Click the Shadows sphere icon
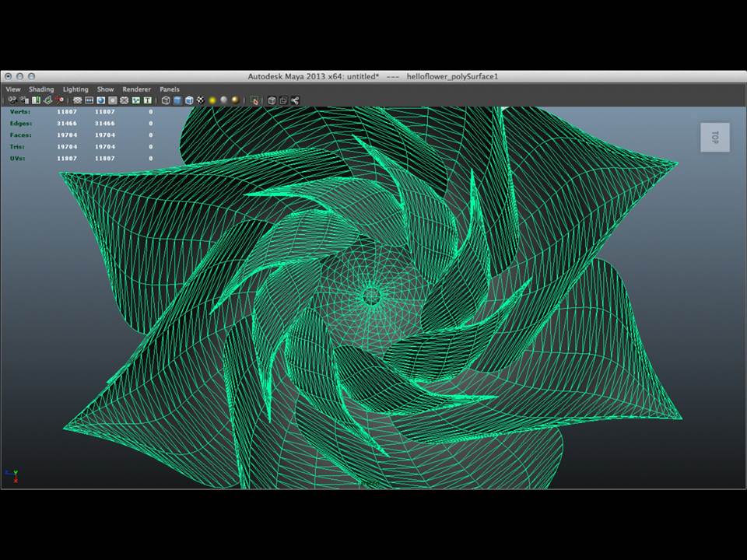 (x=224, y=100)
